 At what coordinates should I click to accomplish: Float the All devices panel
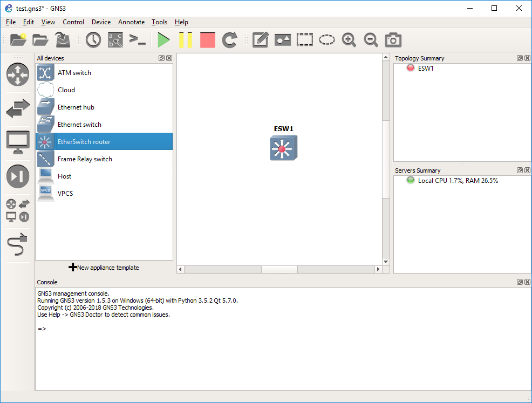(161, 58)
